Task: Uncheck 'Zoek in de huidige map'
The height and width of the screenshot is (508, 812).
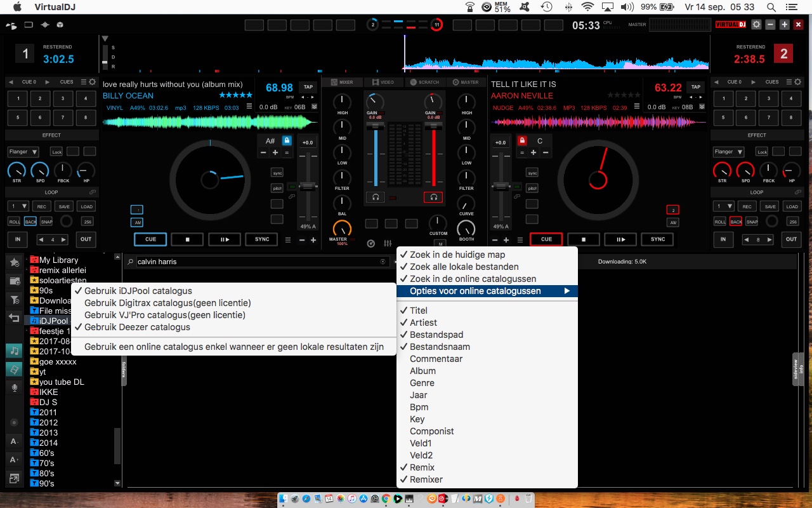Action: 487,255
